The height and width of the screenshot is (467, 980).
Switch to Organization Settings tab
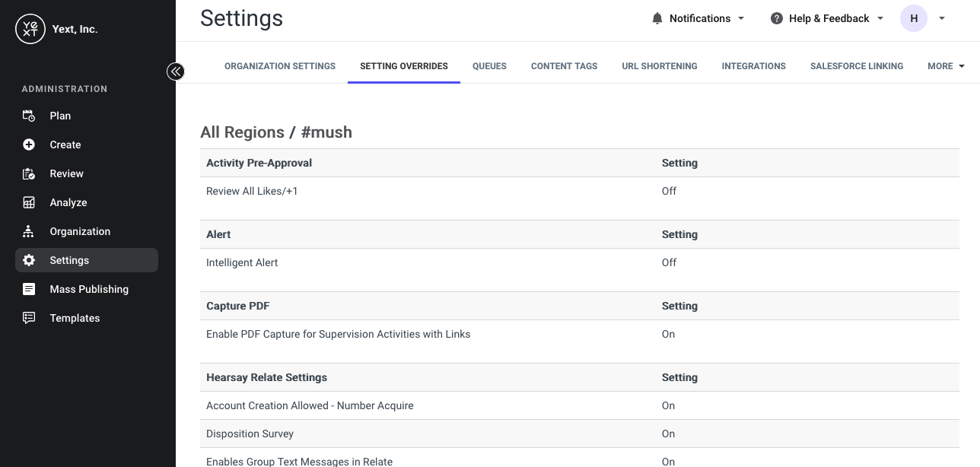pos(280,66)
